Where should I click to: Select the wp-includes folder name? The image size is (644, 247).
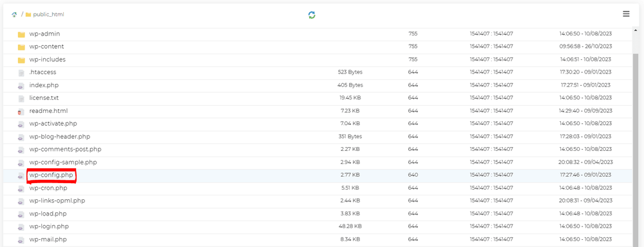point(47,59)
